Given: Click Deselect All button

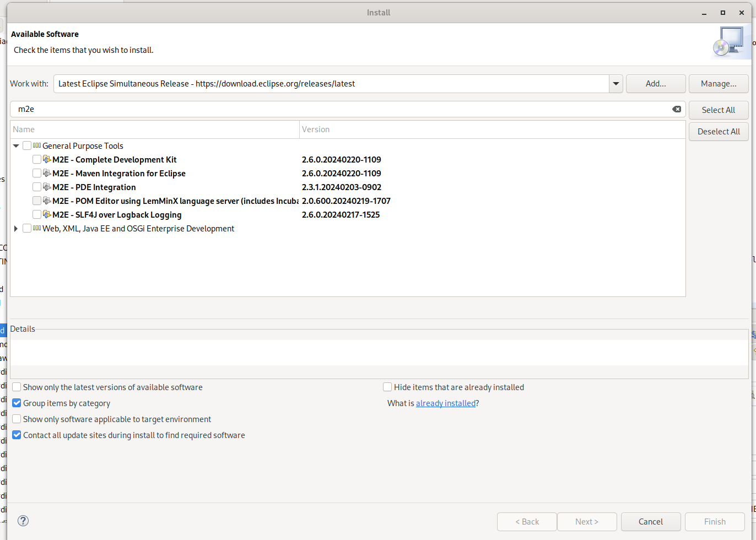Looking at the screenshot, I should tap(719, 132).
